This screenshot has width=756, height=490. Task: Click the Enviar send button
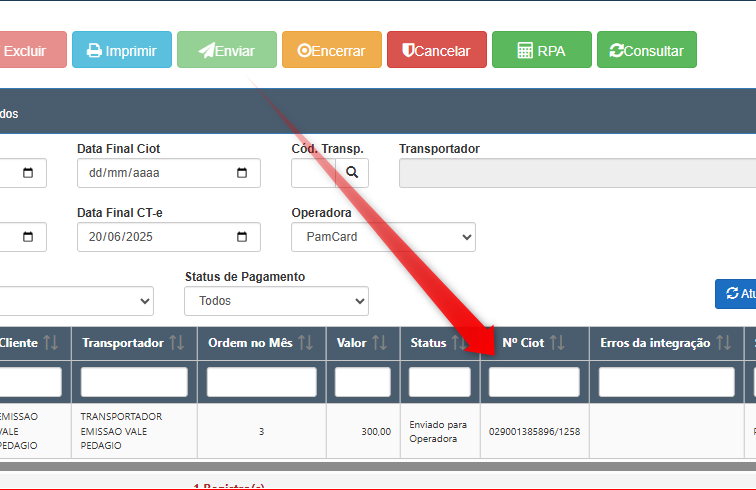tap(226, 50)
